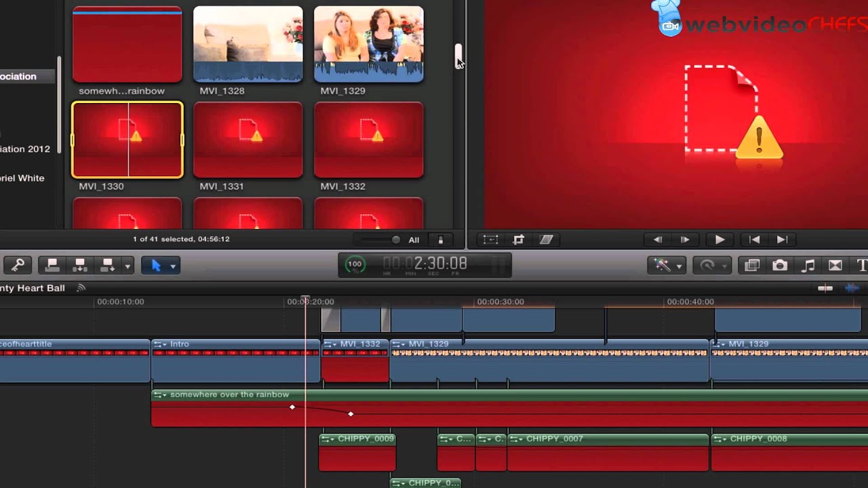
Task: Open the tool chooser dropdown arrow
Action: (x=173, y=266)
